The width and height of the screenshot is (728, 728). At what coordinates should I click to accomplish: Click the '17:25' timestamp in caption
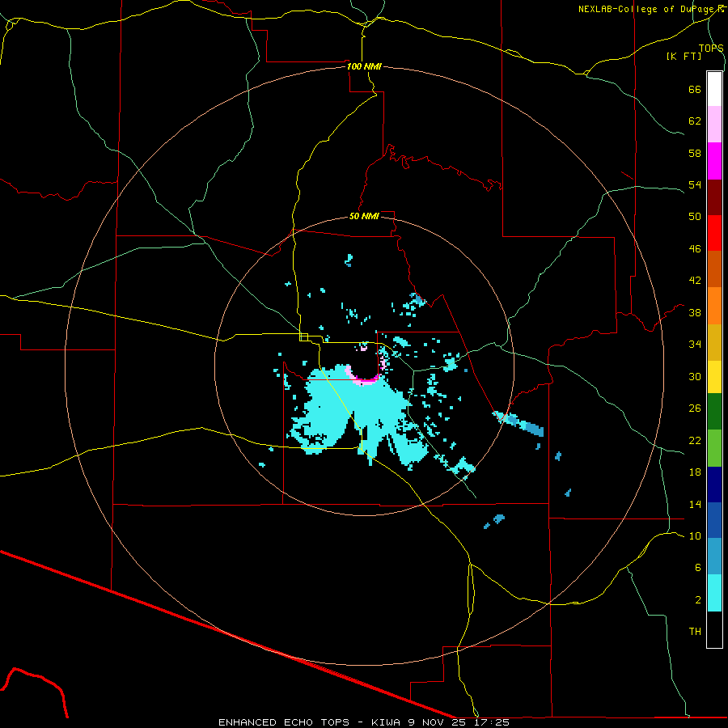[x=492, y=722]
